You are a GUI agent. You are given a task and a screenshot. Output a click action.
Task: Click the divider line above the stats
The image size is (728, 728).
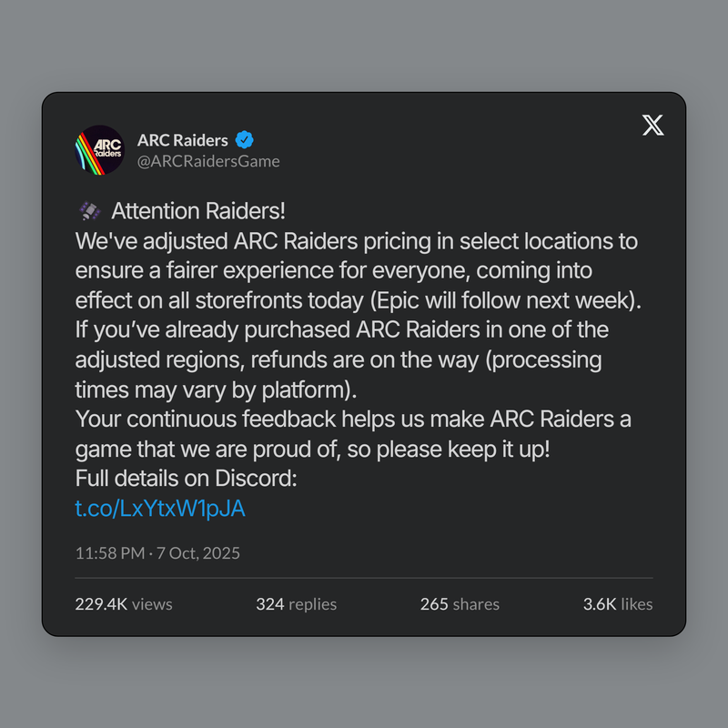pyautogui.click(x=364, y=577)
